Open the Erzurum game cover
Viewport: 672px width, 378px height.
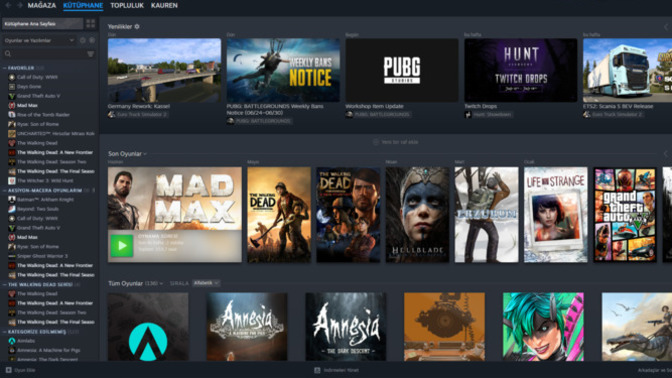pos(486,214)
